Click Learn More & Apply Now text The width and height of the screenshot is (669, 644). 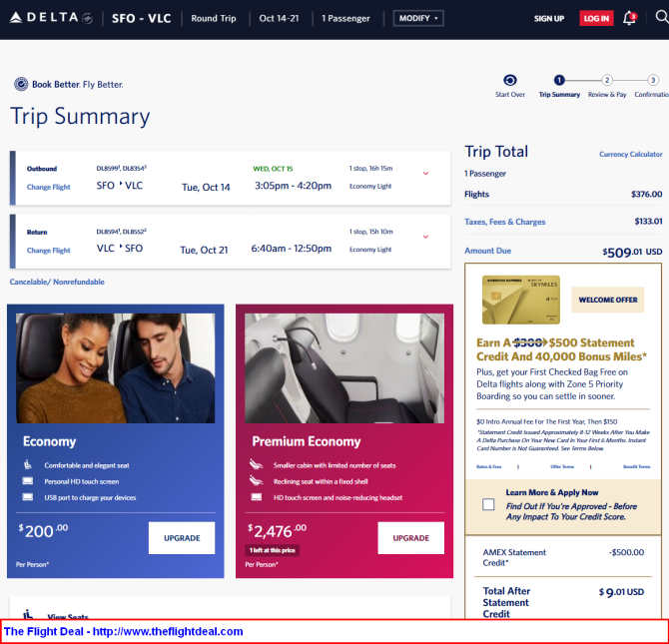click(x=551, y=492)
